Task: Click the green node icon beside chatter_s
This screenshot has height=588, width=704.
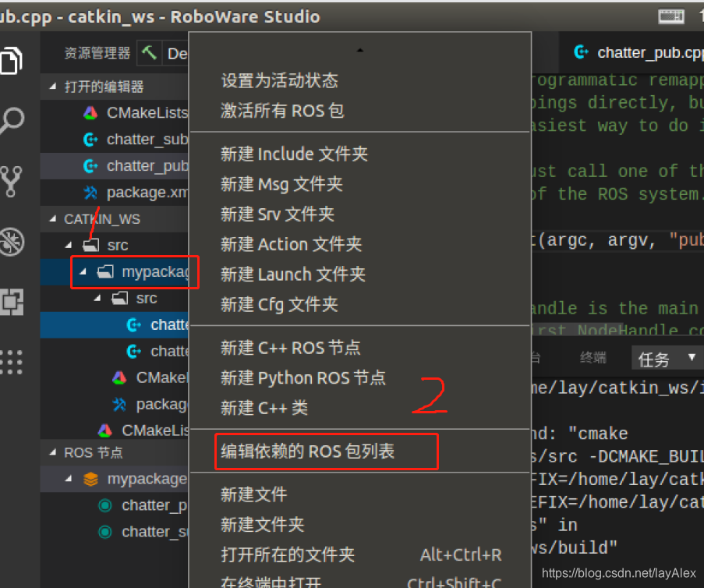Action: pyautogui.click(x=105, y=533)
